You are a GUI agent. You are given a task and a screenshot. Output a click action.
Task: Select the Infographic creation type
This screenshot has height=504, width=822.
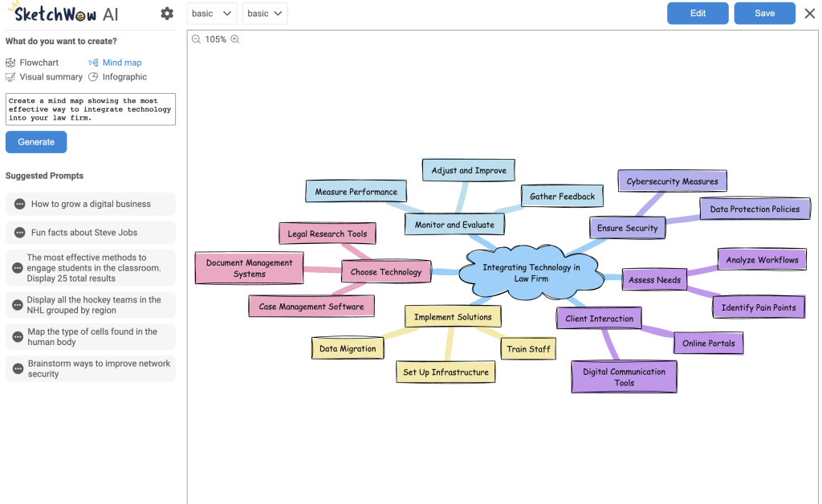(124, 77)
